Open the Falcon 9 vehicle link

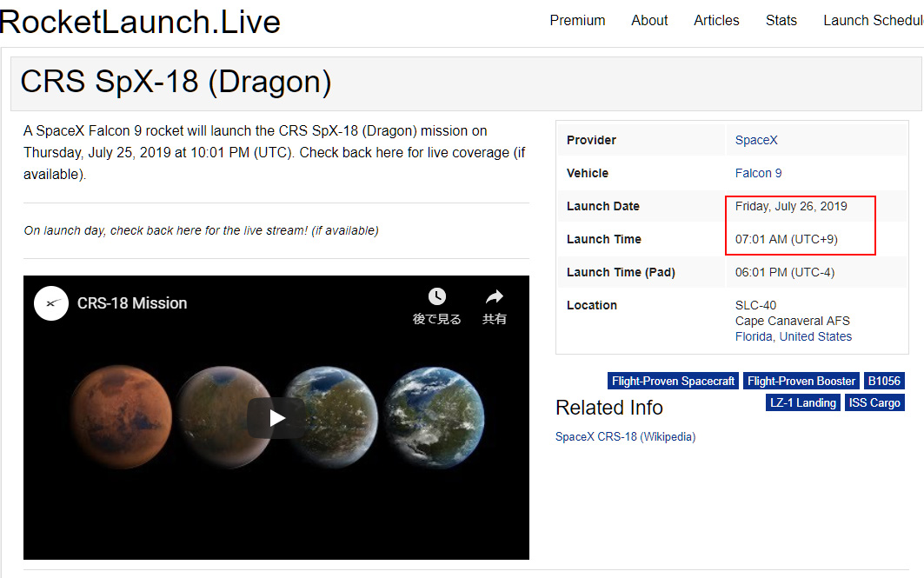click(x=758, y=173)
